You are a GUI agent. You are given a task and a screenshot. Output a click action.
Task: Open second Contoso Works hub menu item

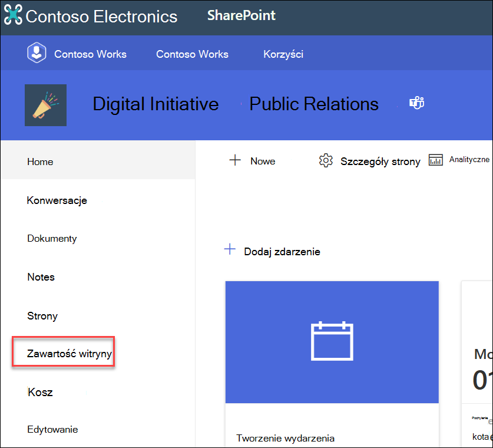(192, 54)
